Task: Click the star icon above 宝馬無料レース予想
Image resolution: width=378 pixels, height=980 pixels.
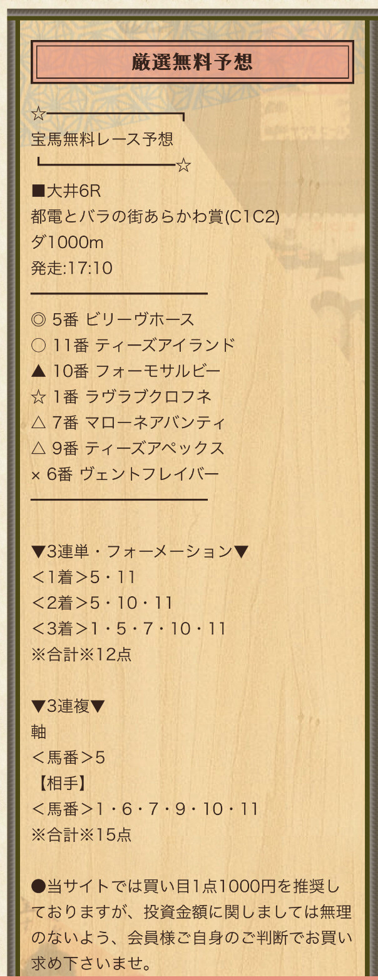Action: pyautogui.click(x=39, y=114)
